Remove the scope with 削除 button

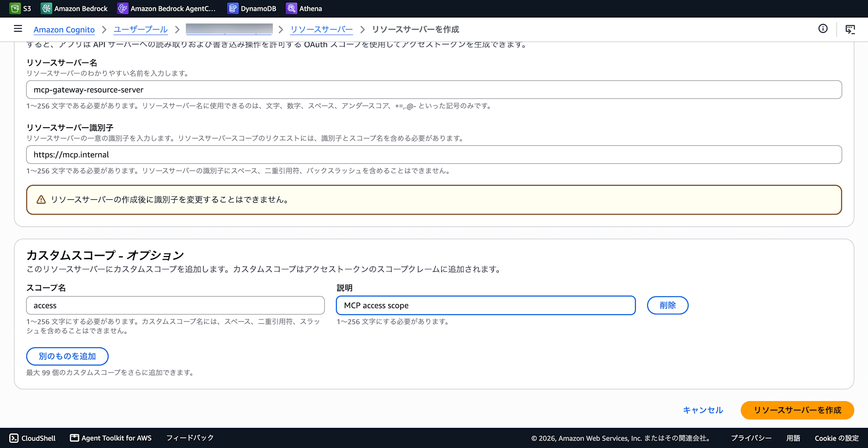coord(667,305)
